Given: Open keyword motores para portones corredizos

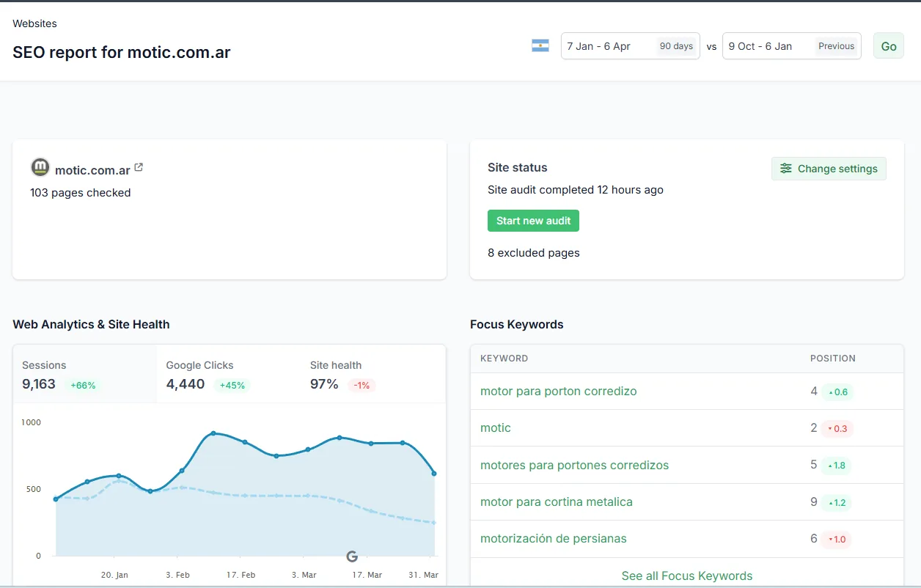Looking at the screenshot, I should pos(575,466).
